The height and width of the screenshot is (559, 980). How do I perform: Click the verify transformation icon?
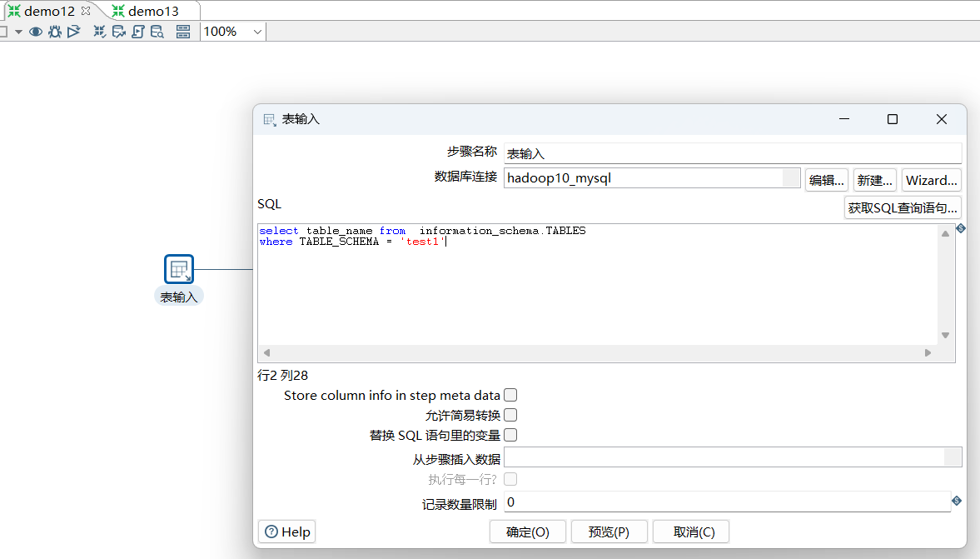pos(99,32)
